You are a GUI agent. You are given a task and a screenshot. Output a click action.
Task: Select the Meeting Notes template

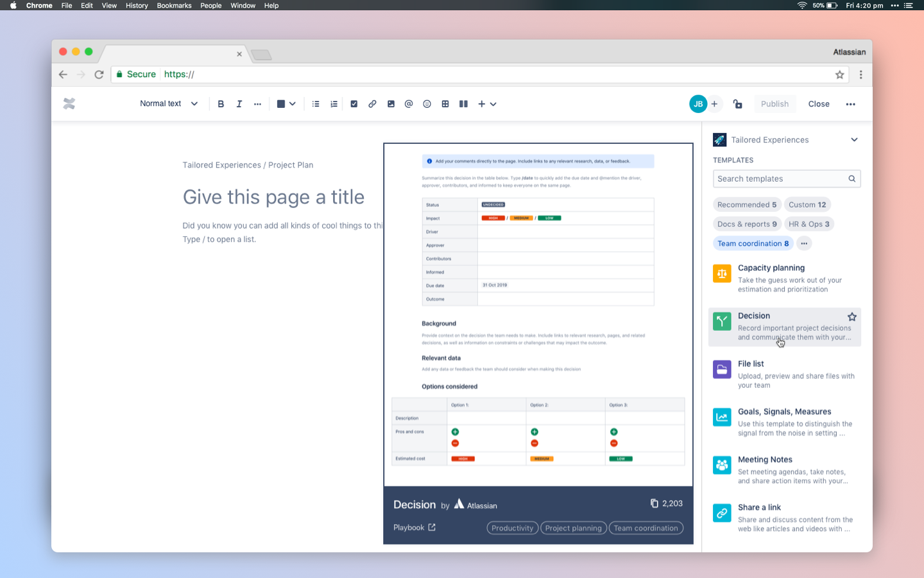click(785, 470)
